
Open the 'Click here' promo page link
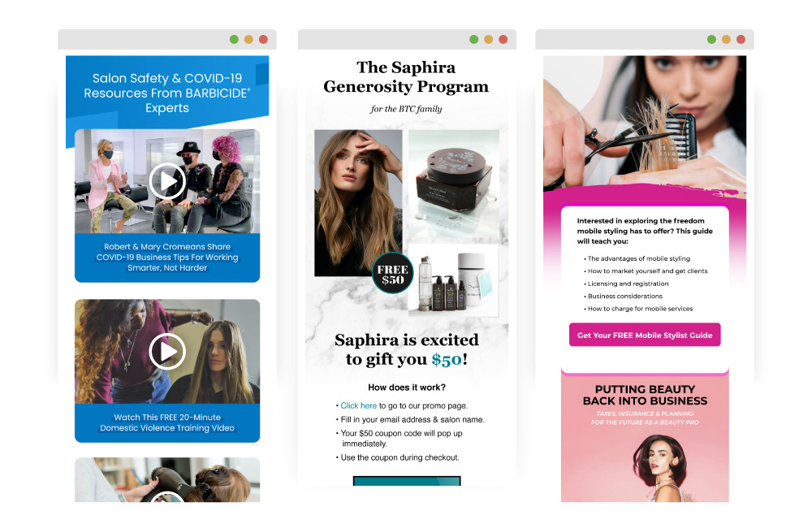coord(358,406)
